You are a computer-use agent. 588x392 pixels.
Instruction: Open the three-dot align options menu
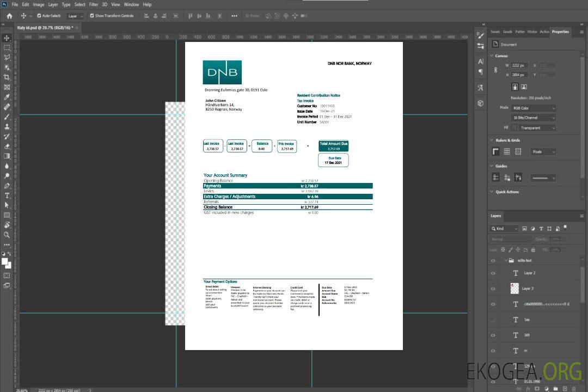pos(234,16)
